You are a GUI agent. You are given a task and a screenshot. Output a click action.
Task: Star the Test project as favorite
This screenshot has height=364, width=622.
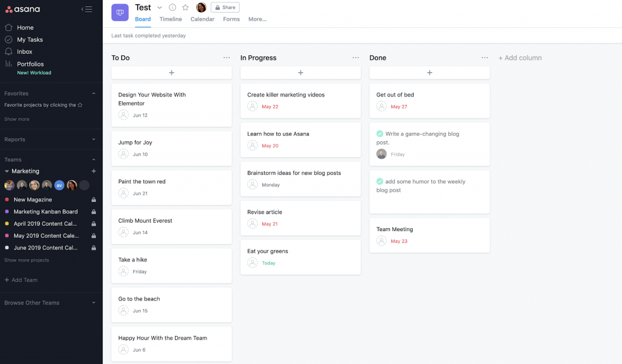click(x=185, y=7)
